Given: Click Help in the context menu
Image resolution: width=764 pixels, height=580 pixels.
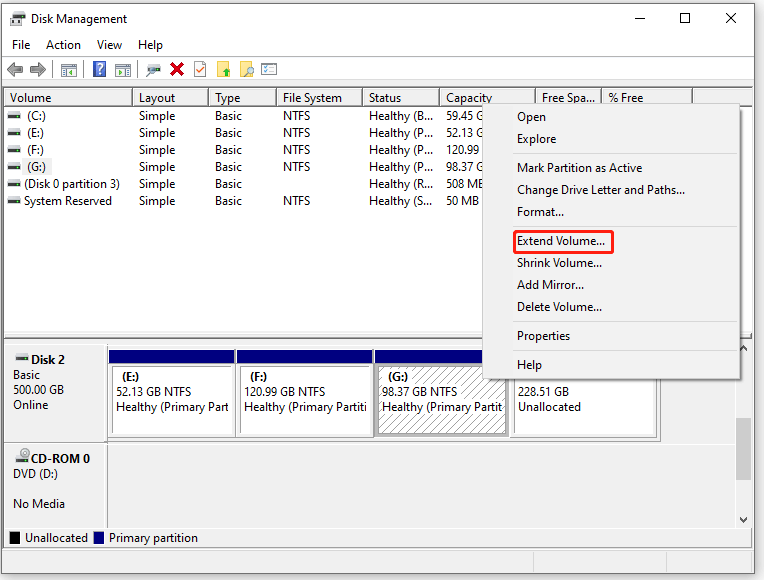Looking at the screenshot, I should 529,365.
